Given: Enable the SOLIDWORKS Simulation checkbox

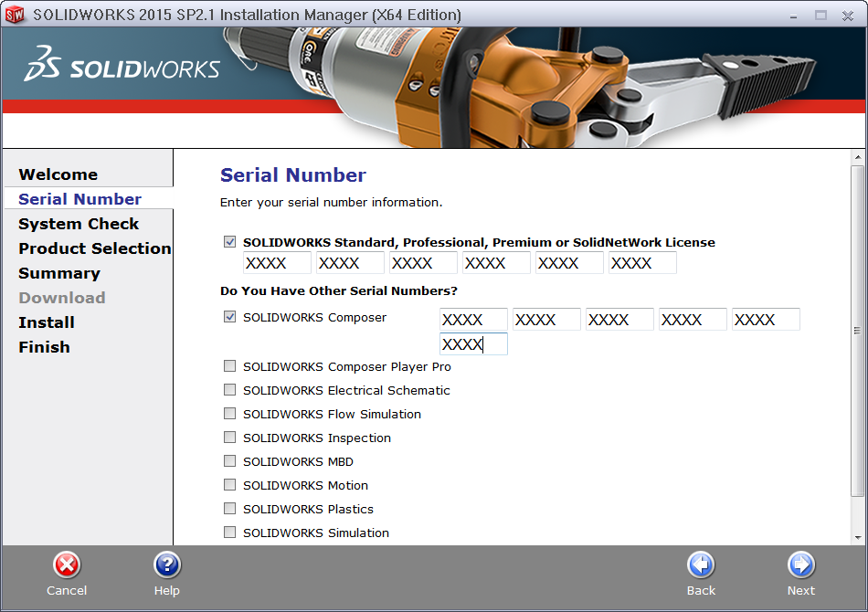Looking at the screenshot, I should [229, 532].
